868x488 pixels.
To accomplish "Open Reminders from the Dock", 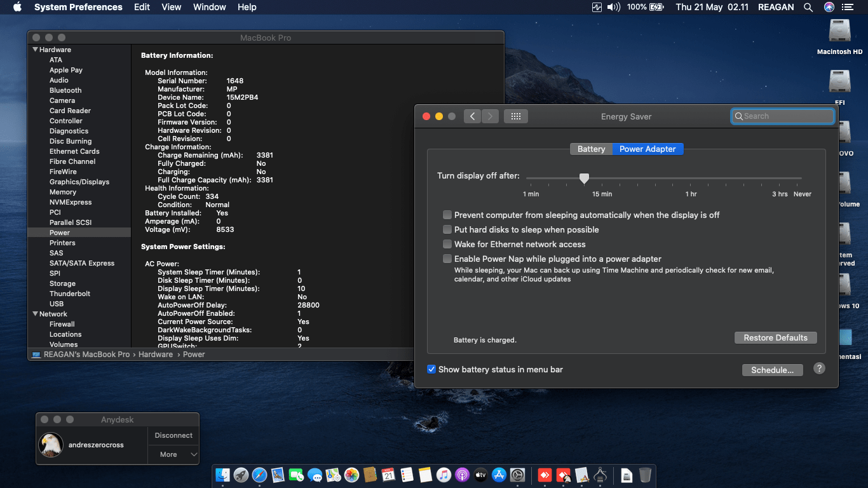I will tap(407, 475).
